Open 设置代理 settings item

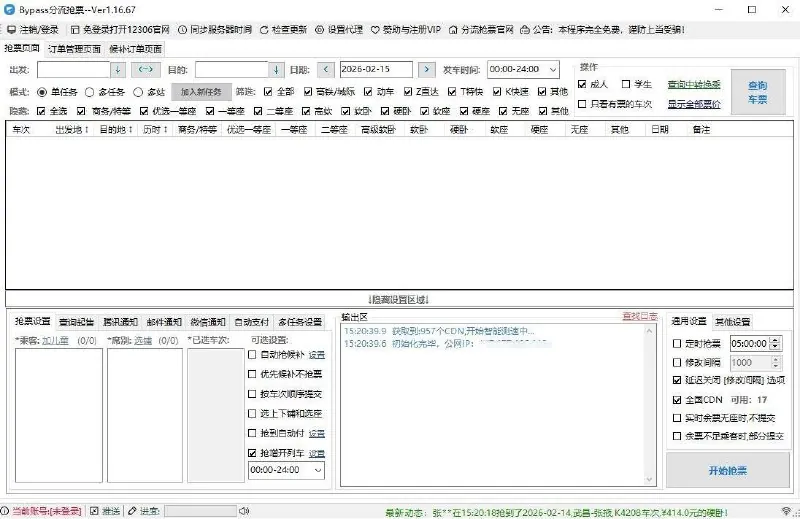(339, 30)
